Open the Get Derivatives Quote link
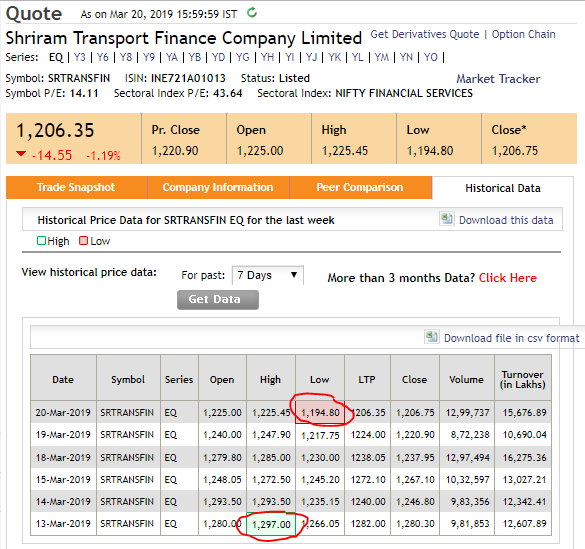585x549 pixels. [425, 34]
